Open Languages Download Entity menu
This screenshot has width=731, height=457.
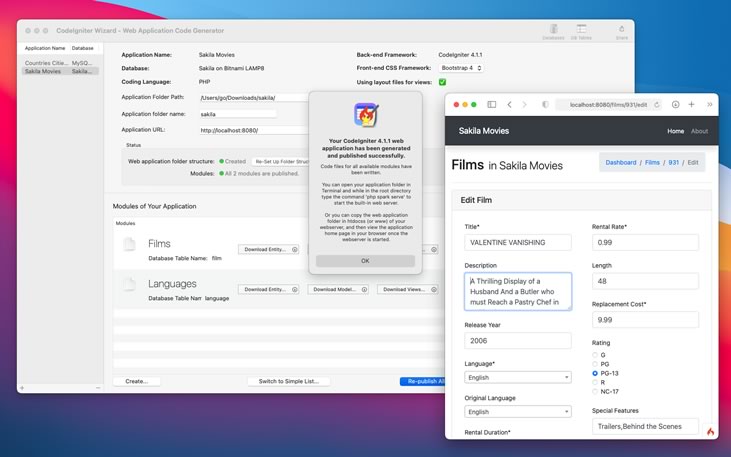click(x=269, y=290)
